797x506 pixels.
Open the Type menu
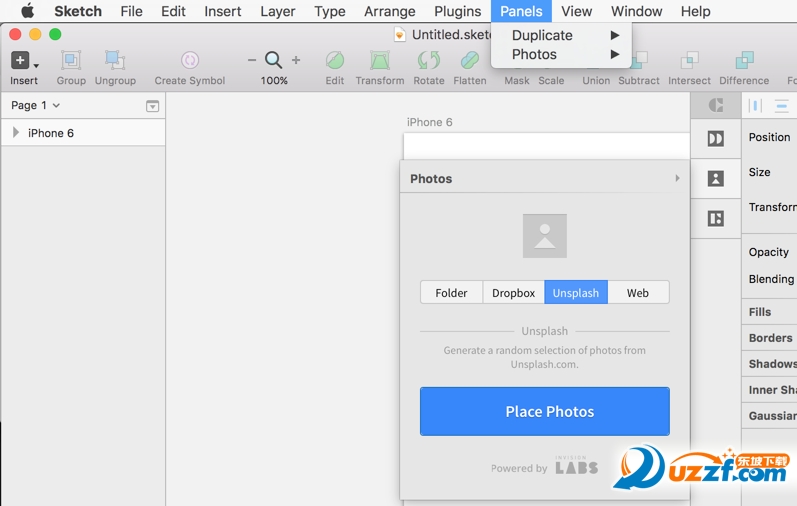click(329, 11)
